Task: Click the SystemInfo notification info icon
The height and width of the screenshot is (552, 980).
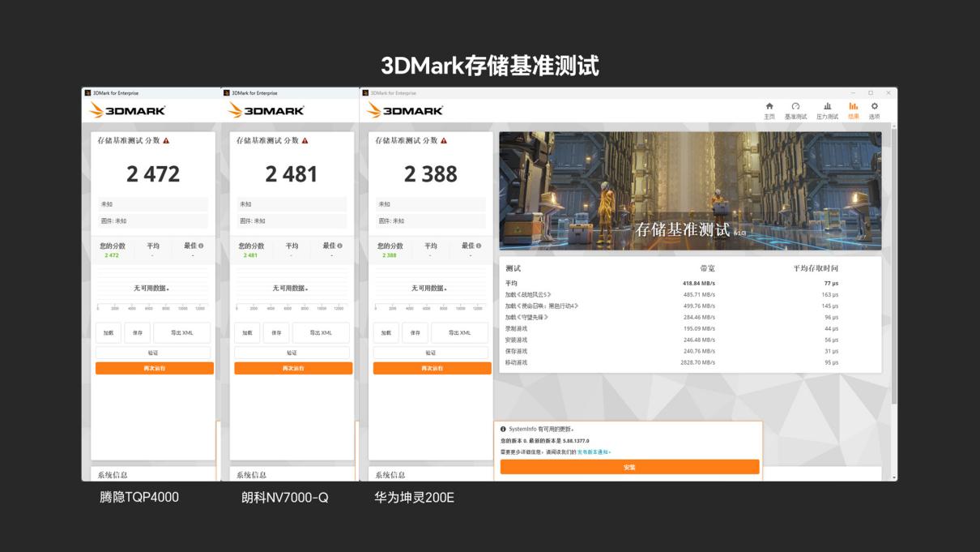Action: [x=503, y=429]
